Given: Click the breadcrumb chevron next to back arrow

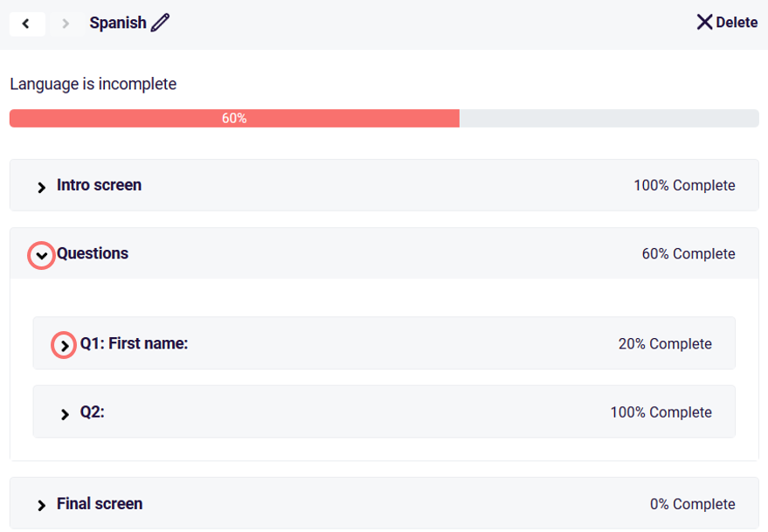Looking at the screenshot, I should click(x=65, y=24).
